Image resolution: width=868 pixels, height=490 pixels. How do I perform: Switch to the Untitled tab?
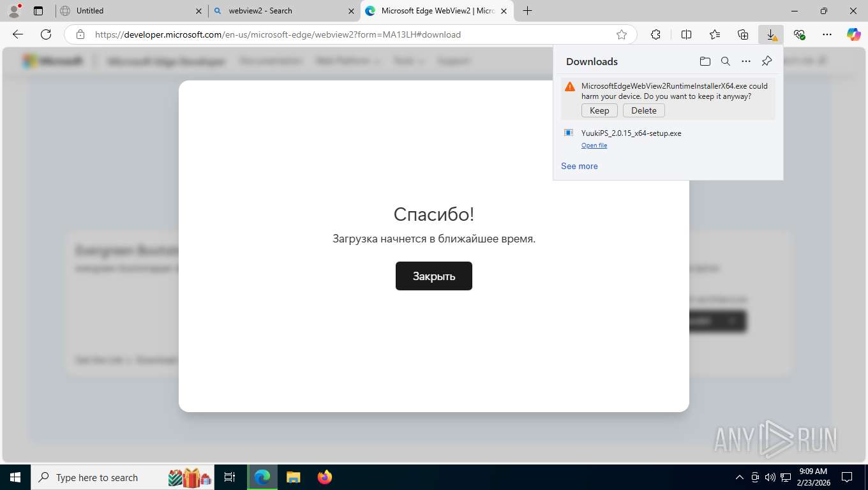tap(131, 11)
